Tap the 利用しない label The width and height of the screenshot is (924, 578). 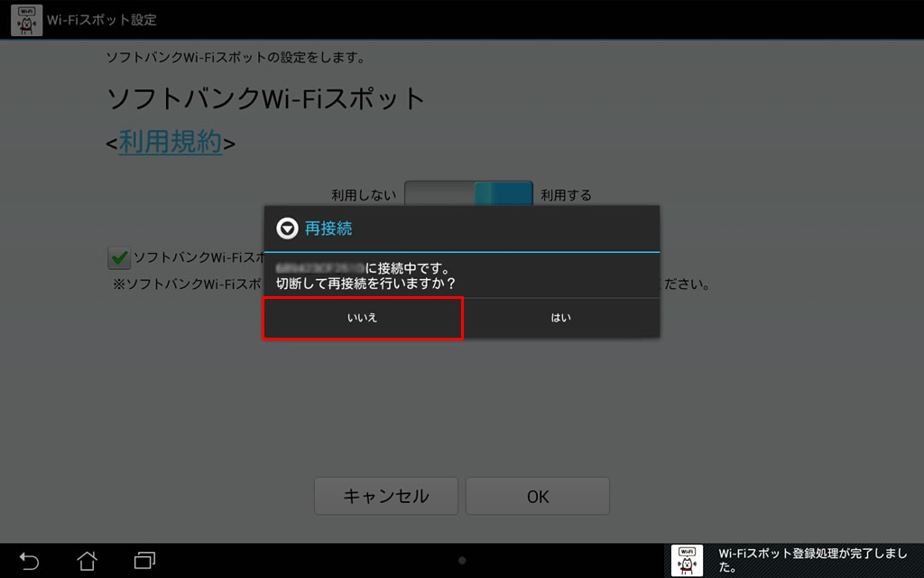tap(364, 195)
